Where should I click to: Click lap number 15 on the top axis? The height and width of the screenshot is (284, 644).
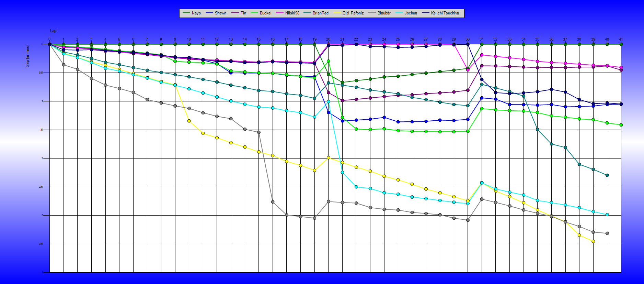[258, 39]
